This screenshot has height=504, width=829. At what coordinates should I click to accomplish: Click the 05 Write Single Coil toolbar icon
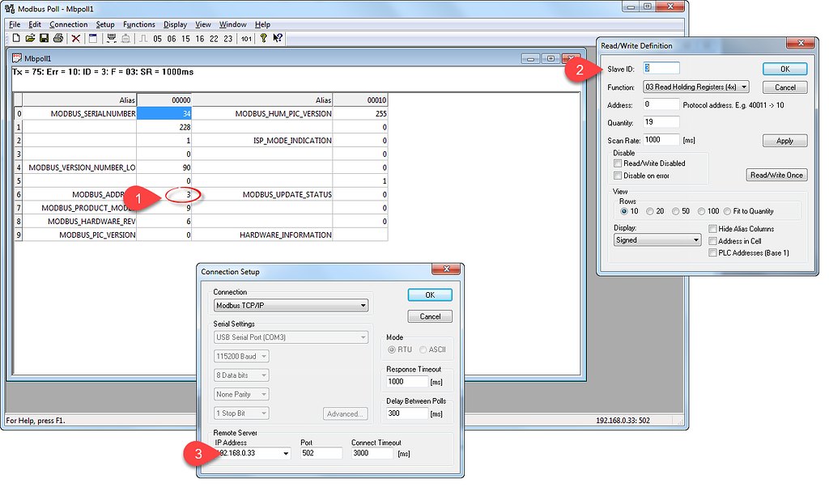coord(157,38)
